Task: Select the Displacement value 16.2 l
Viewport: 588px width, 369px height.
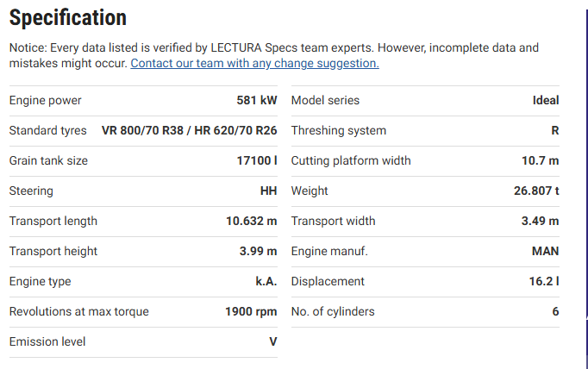Action: (543, 281)
